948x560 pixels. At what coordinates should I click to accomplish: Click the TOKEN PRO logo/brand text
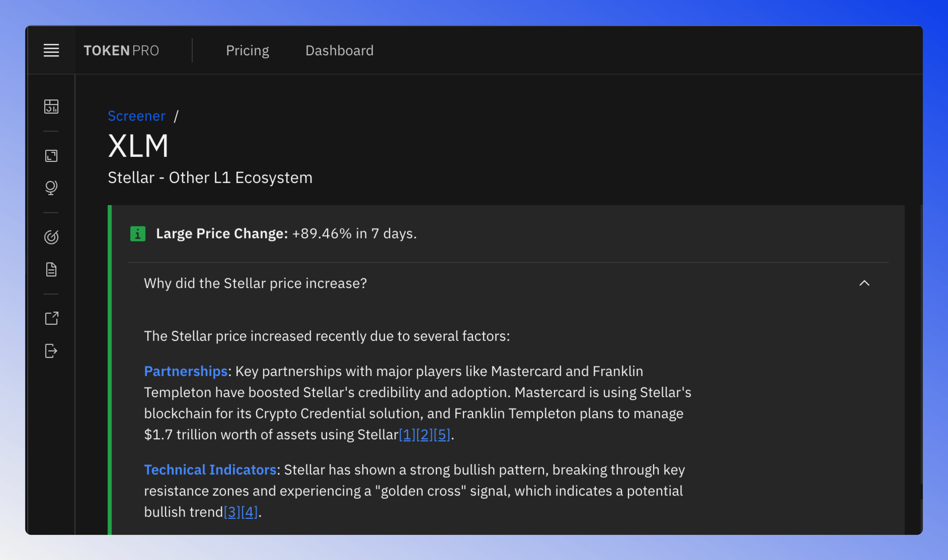coord(122,50)
